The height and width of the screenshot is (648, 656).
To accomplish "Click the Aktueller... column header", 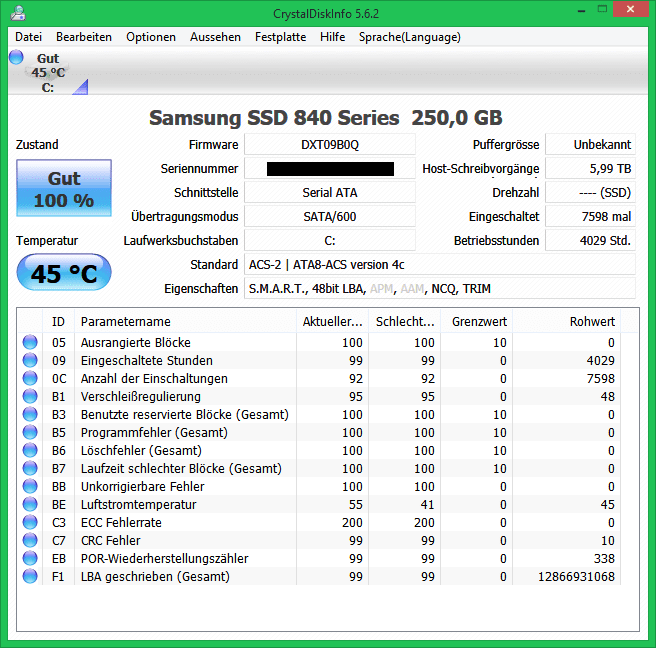I will (333, 321).
